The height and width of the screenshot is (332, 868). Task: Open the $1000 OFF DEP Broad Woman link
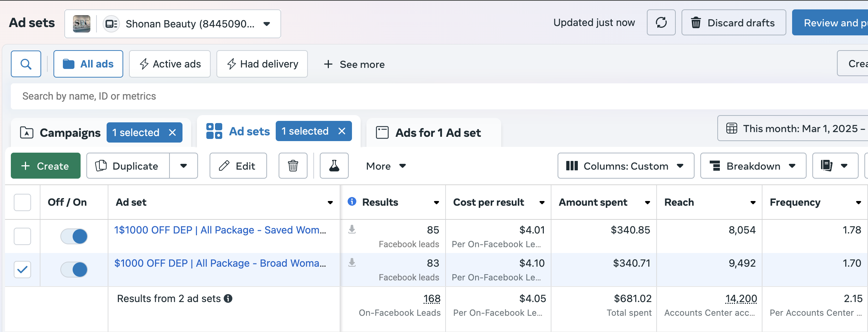point(220,263)
